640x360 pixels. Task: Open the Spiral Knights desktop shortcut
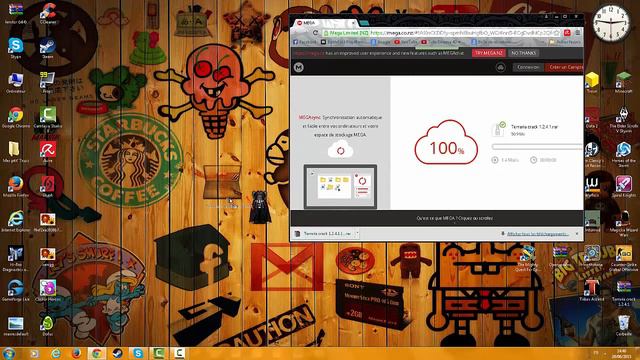(x=624, y=187)
